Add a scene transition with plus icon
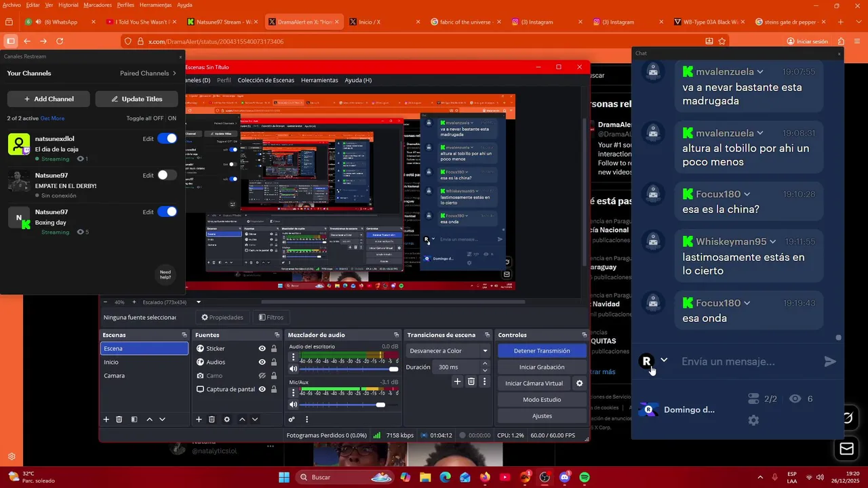Viewport: 868px width, 488px height. 457,382
